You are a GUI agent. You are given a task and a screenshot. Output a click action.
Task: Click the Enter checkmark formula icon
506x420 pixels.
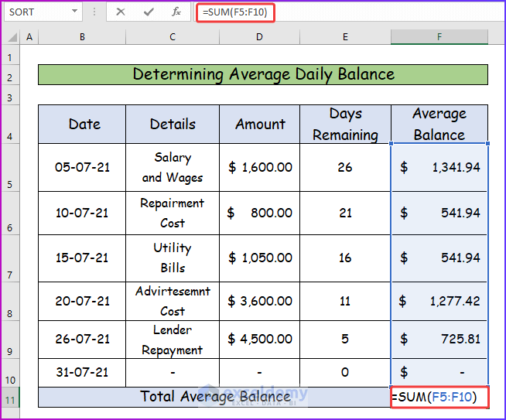click(x=149, y=12)
